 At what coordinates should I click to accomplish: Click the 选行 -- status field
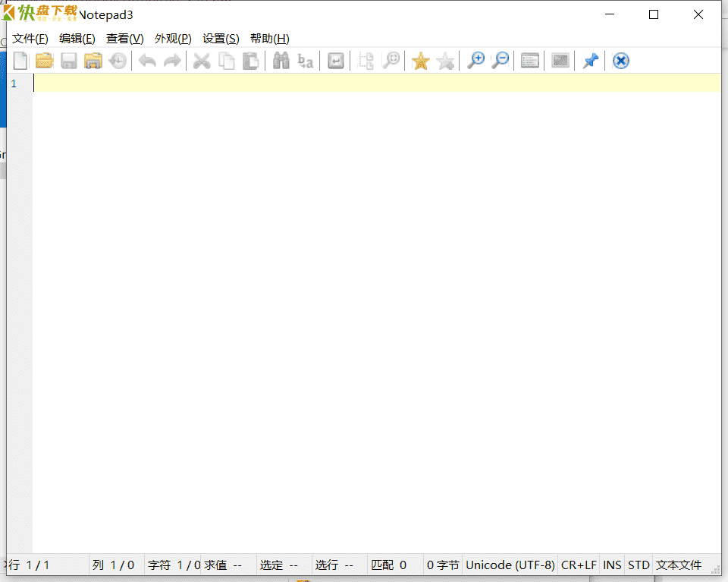(x=340, y=565)
